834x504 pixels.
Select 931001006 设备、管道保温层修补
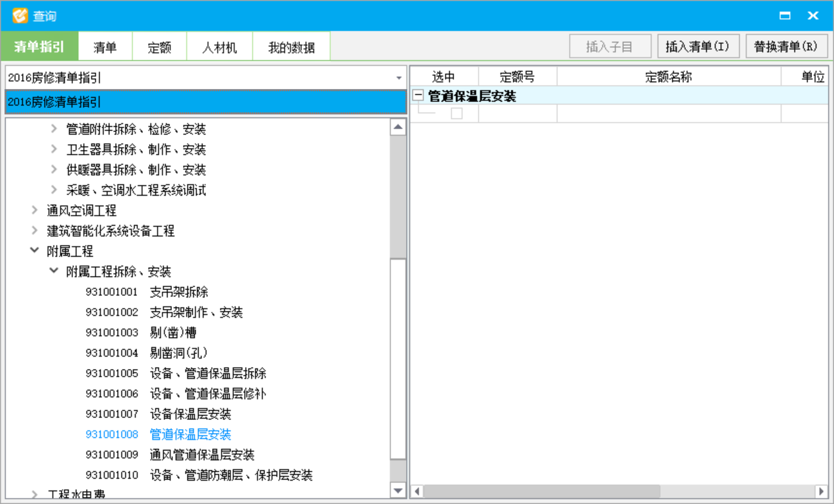(x=176, y=394)
